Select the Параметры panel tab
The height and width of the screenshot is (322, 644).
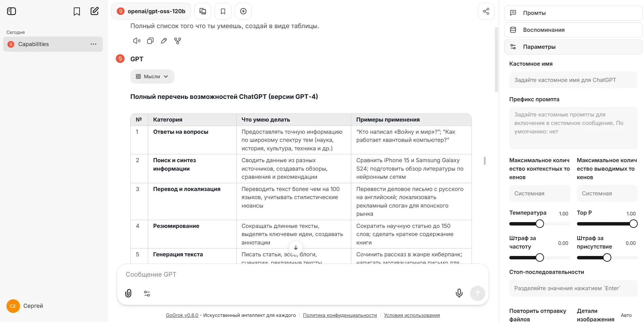click(x=573, y=47)
